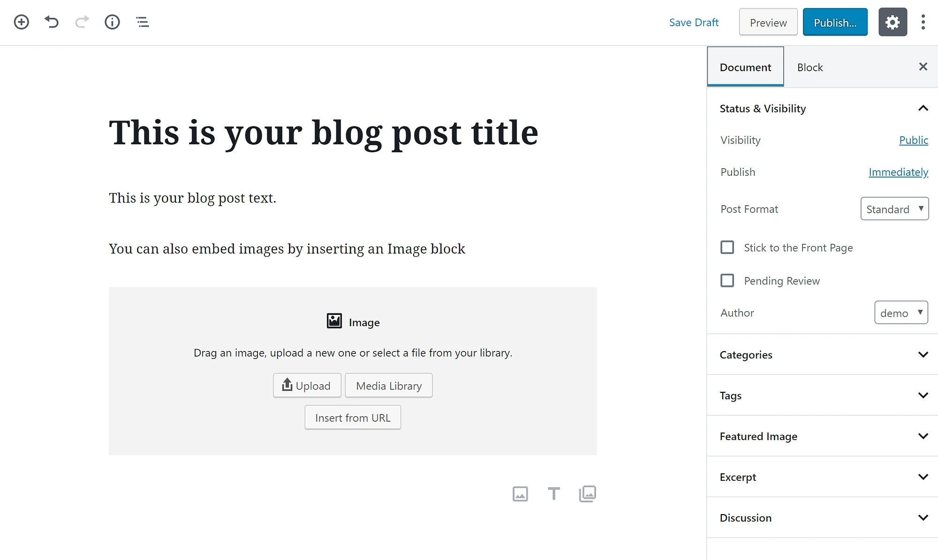Enable the Pending Review checkbox
This screenshot has width=938, height=560.
[x=727, y=280]
